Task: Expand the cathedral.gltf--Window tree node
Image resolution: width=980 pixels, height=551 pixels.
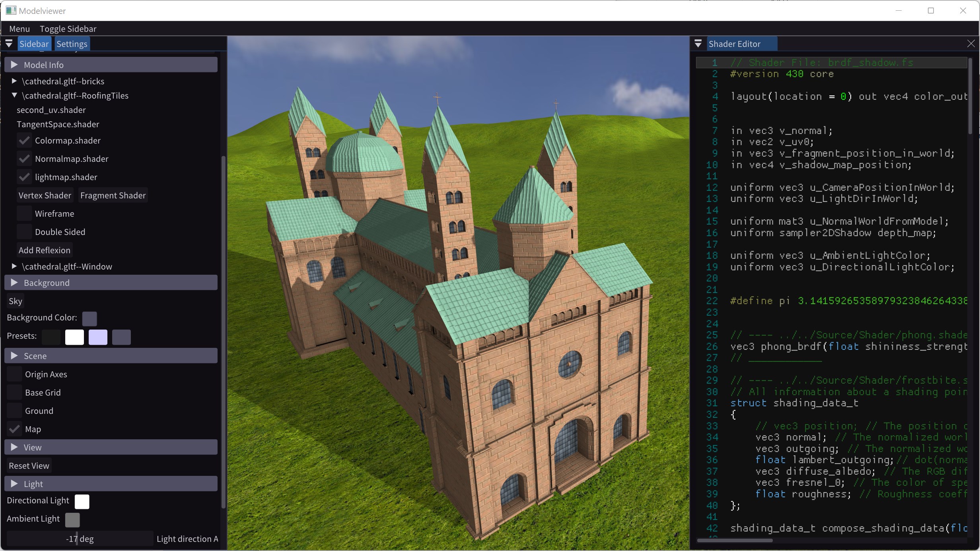Action: (x=14, y=266)
